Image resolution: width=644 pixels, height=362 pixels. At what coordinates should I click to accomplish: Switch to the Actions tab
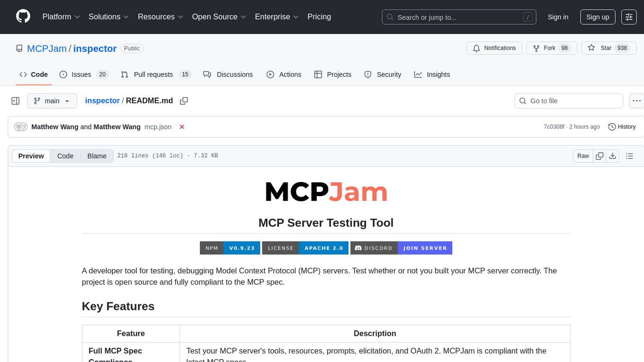pyautogui.click(x=284, y=74)
